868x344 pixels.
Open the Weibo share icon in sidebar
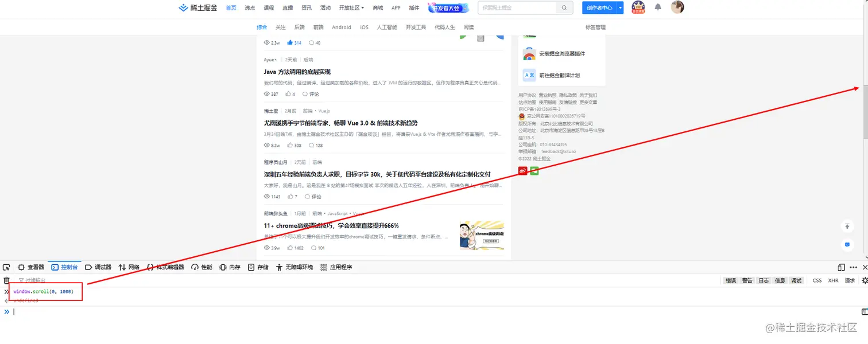click(522, 170)
